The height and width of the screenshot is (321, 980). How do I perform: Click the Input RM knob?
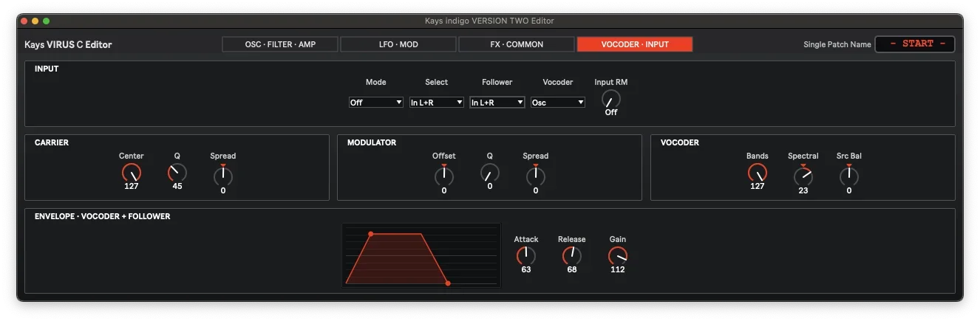[611, 99]
